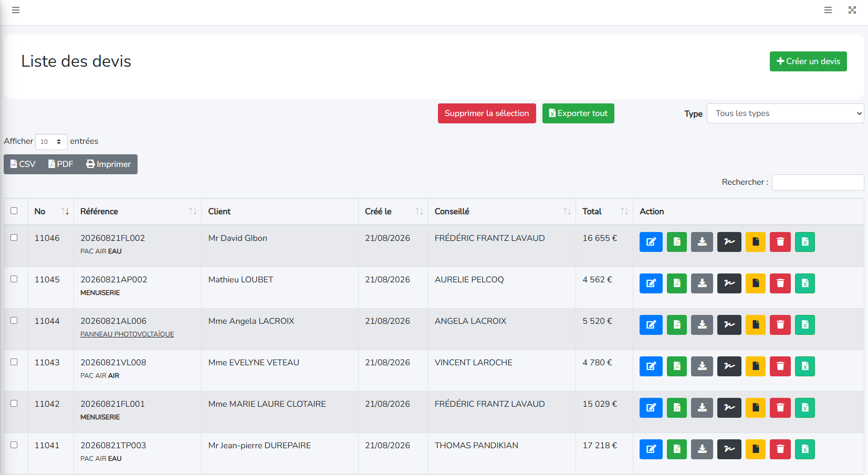
Task: Export the table as PDF
Action: (x=60, y=164)
